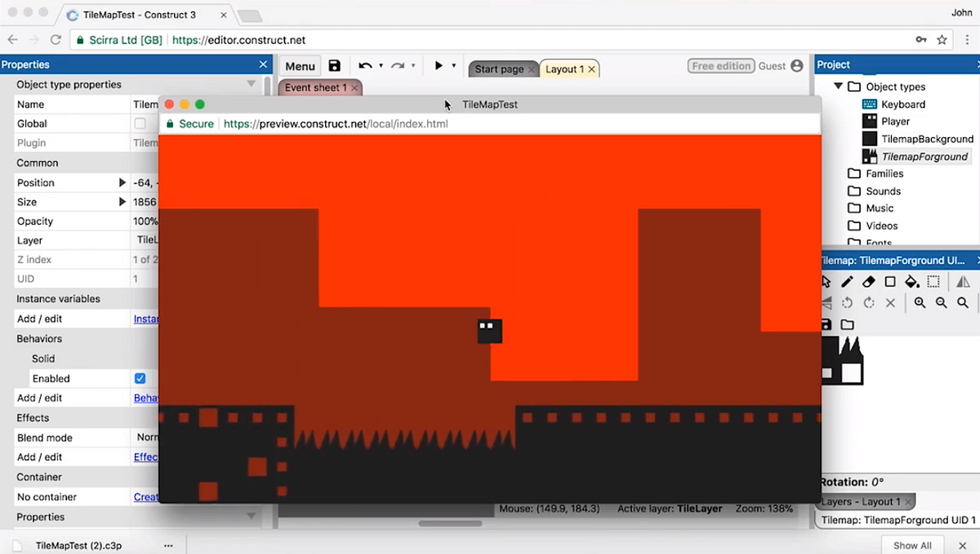
Task: Zoom in on the tile palette
Action: [x=920, y=302]
